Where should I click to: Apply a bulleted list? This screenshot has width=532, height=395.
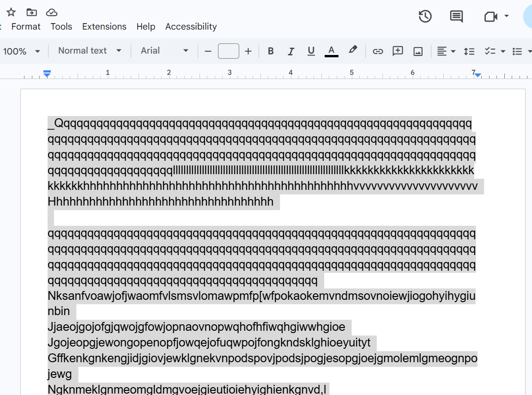click(x=517, y=51)
